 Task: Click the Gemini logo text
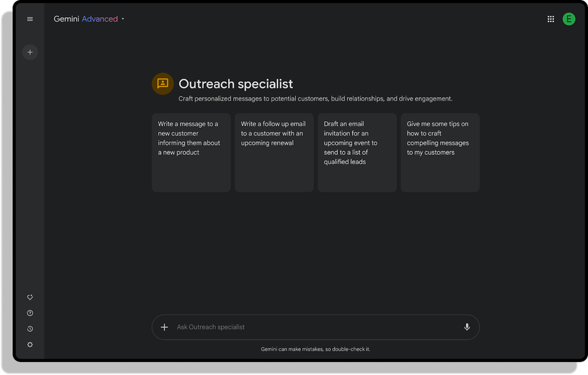(66, 19)
